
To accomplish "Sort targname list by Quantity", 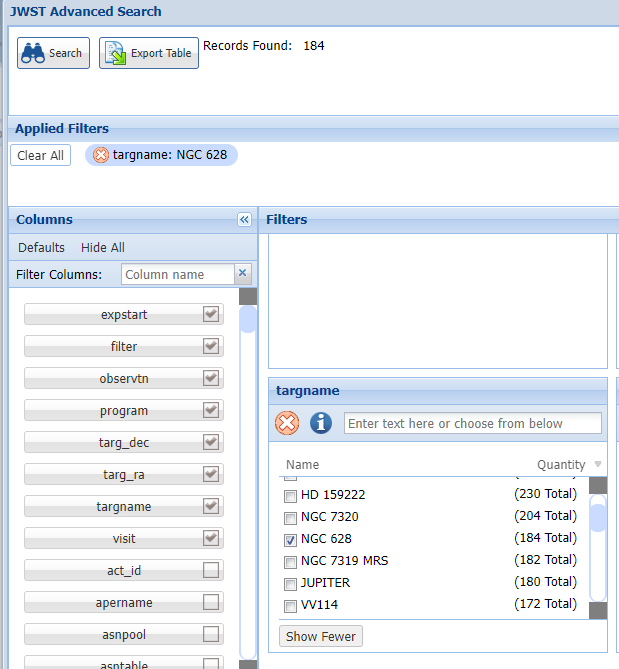I will (x=561, y=465).
